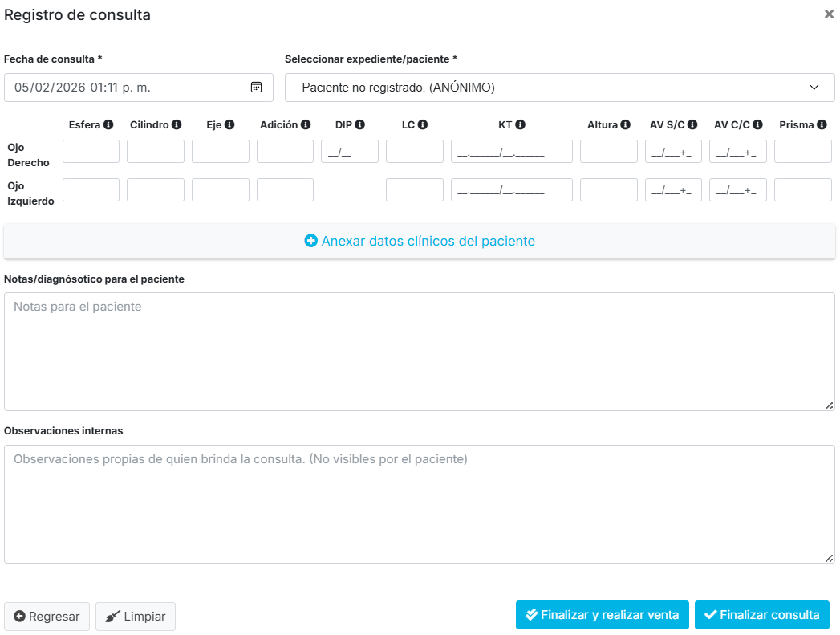This screenshot has height=635, width=840.
Task: Click Finalizar y realizar venta
Action: (602, 616)
